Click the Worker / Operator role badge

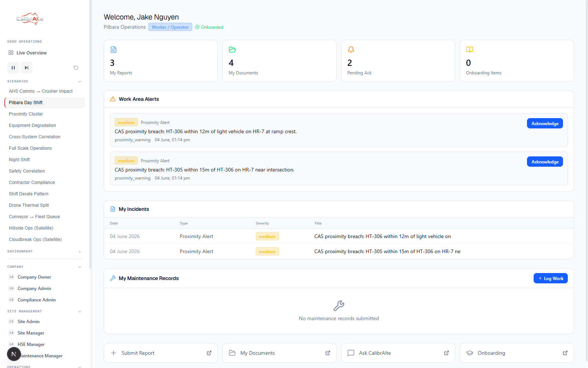tap(170, 27)
